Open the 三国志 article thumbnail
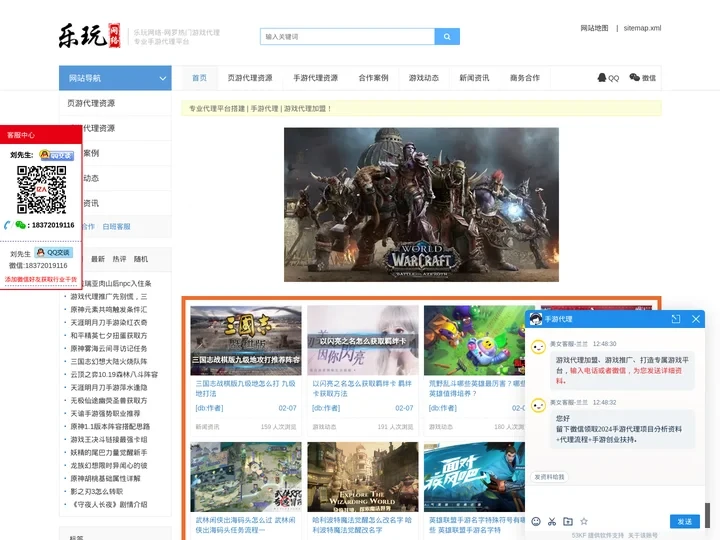 pyautogui.click(x=246, y=340)
